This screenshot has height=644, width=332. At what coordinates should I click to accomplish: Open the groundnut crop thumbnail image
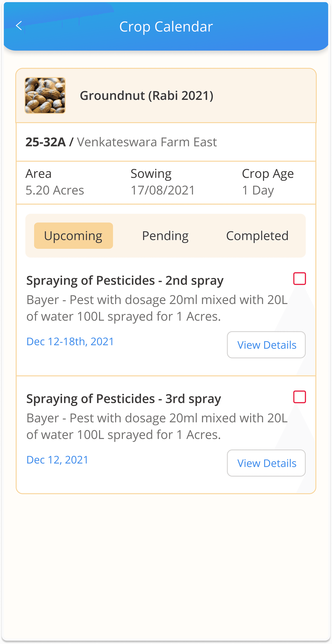click(x=45, y=95)
